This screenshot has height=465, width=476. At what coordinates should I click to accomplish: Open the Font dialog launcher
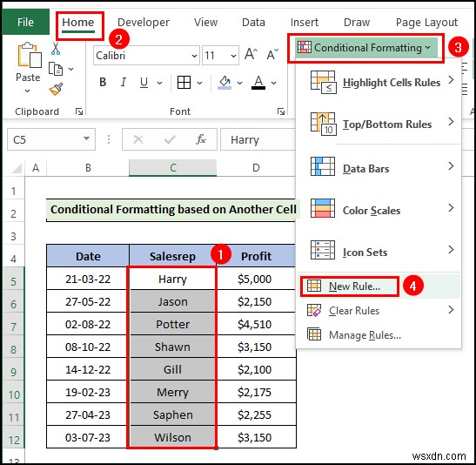pos(281,111)
